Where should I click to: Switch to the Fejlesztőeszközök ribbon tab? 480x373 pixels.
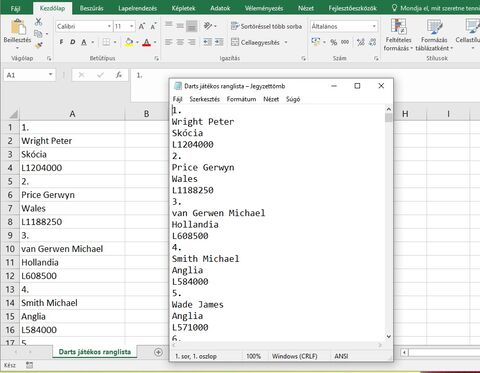(352, 8)
